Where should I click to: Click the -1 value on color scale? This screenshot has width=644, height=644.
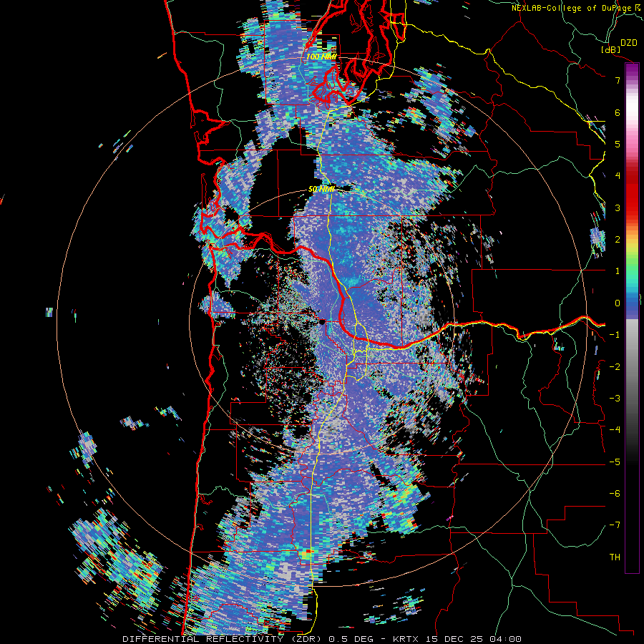point(615,335)
